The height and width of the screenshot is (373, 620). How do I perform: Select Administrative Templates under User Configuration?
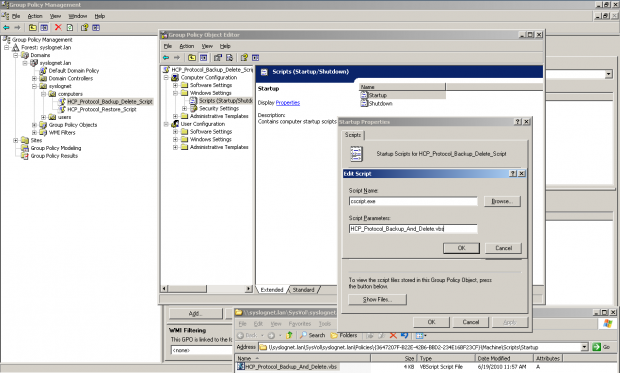click(x=219, y=147)
